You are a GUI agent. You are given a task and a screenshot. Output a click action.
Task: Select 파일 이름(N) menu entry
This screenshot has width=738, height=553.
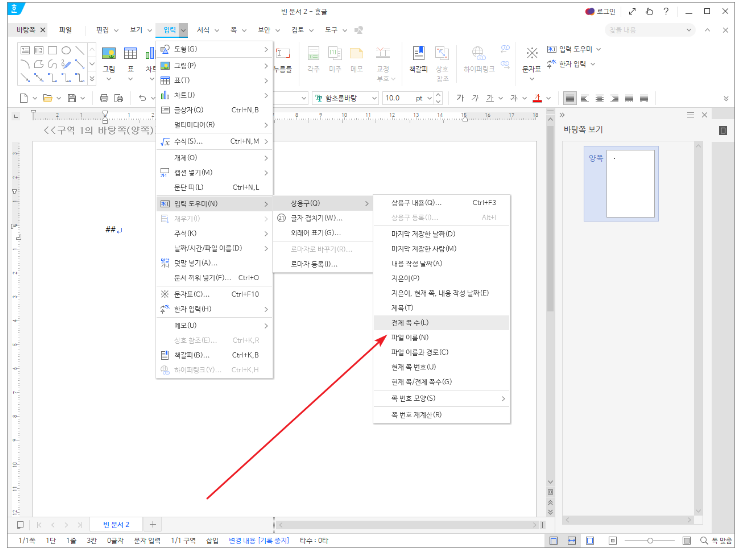pos(441,337)
